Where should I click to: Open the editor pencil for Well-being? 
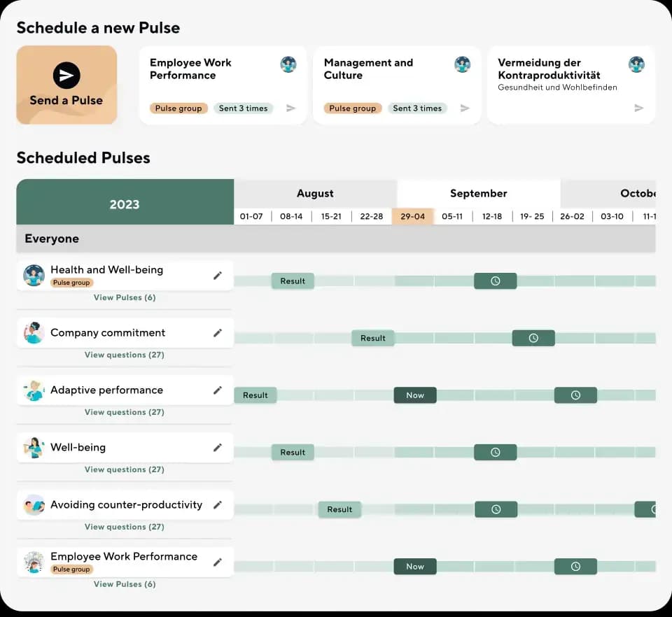pyautogui.click(x=218, y=447)
